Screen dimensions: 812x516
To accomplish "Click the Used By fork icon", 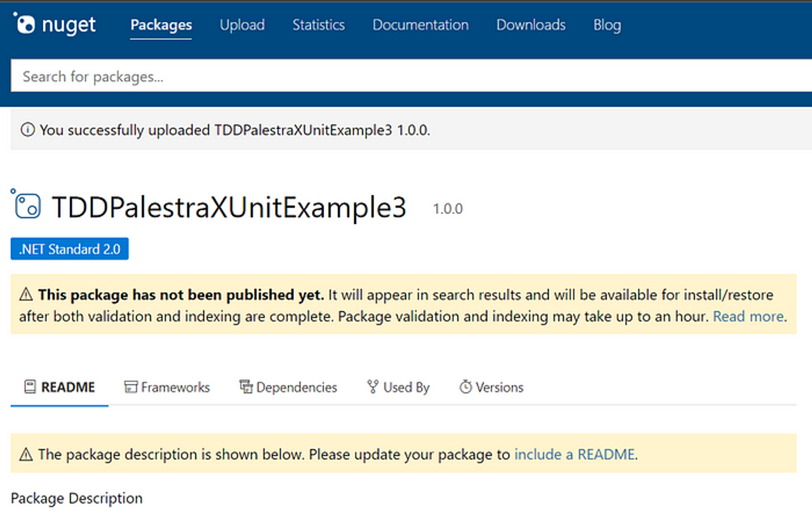I will 373,387.
